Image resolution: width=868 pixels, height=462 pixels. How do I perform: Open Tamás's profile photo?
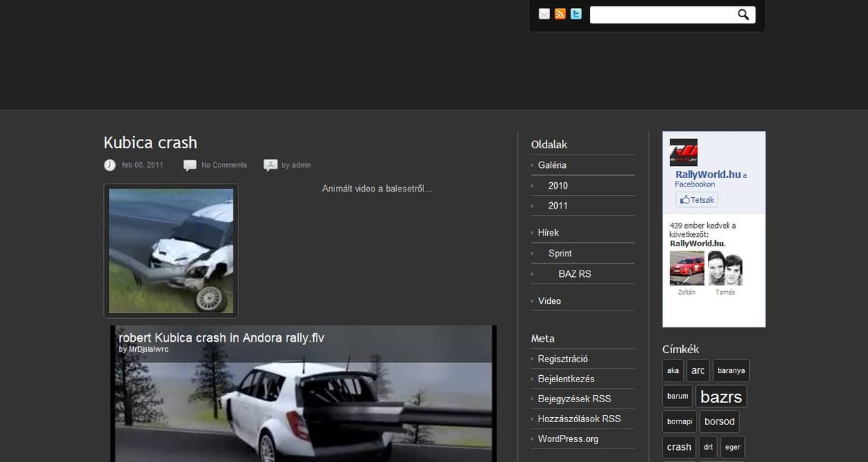pos(725,268)
